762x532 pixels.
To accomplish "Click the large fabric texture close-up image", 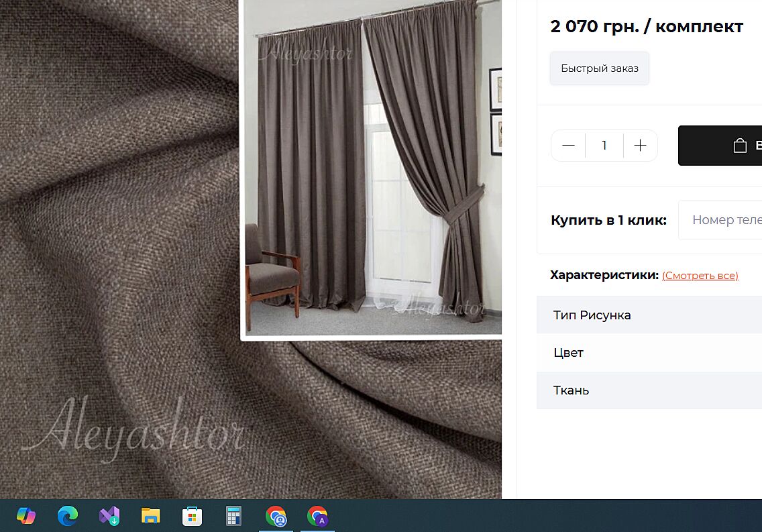I will point(121,268).
